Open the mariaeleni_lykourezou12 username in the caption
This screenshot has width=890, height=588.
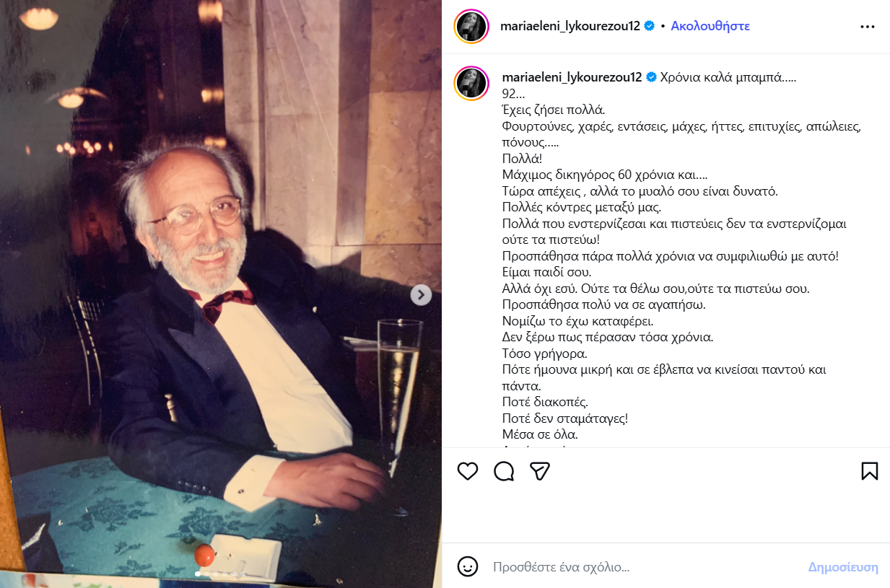tap(571, 77)
